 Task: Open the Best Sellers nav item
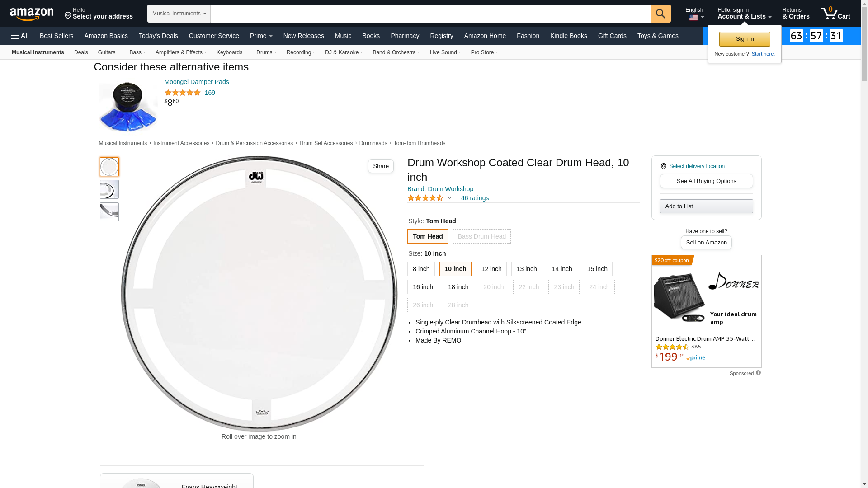point(57,36)
